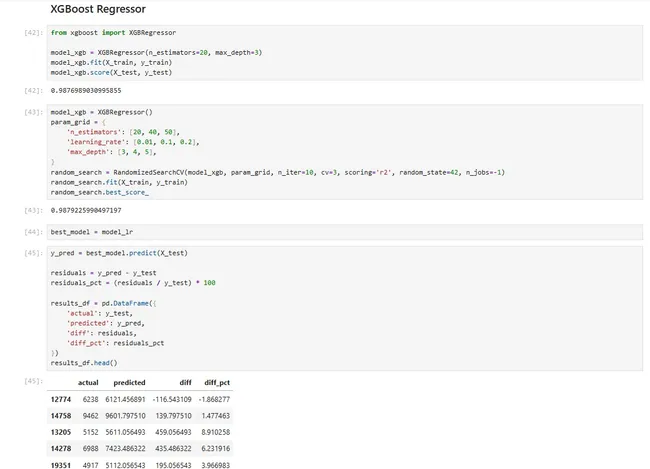The width and height of the screenshot is (650, 469).
Task: Click predicted value 9601.797510
Action: 125,416
